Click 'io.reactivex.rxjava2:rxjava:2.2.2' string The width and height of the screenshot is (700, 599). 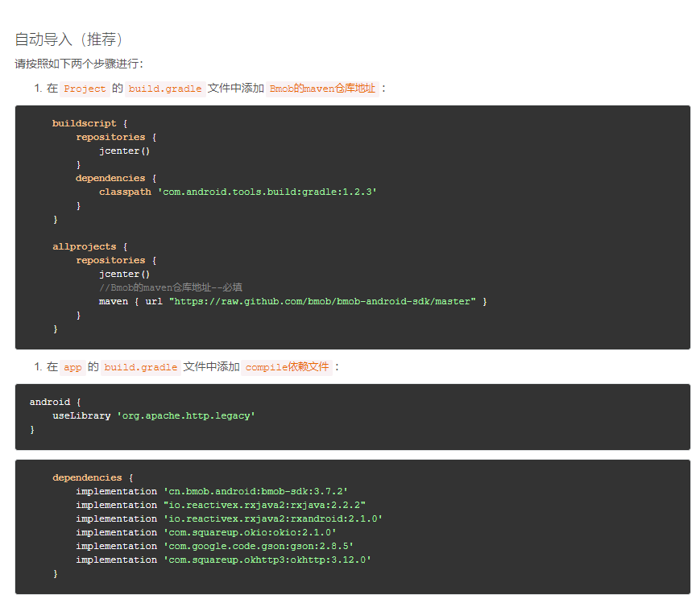tap(264, 506)
